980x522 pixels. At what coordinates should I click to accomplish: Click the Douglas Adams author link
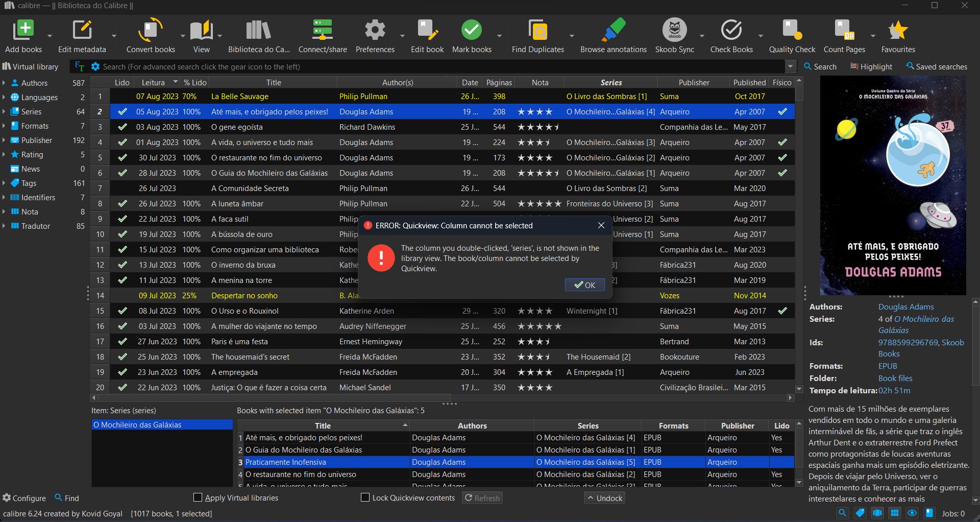(x=906, y=306)
